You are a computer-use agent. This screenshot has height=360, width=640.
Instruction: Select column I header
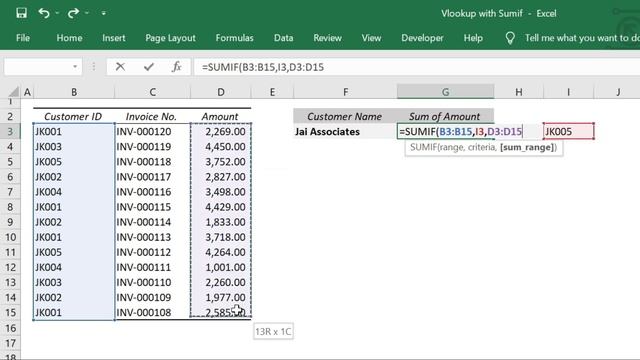[x=568, y=92]
